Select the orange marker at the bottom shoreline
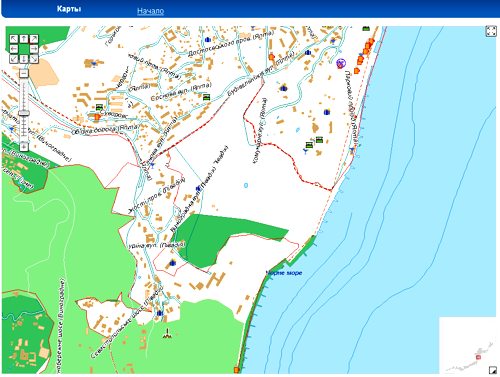This screenshot has height=377, width=500. click(x=236, y=370)
